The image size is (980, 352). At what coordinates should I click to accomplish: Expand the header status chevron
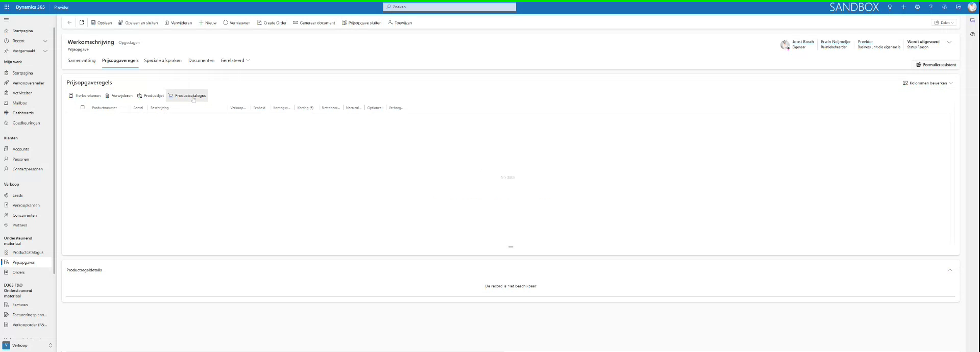point(949,42)
